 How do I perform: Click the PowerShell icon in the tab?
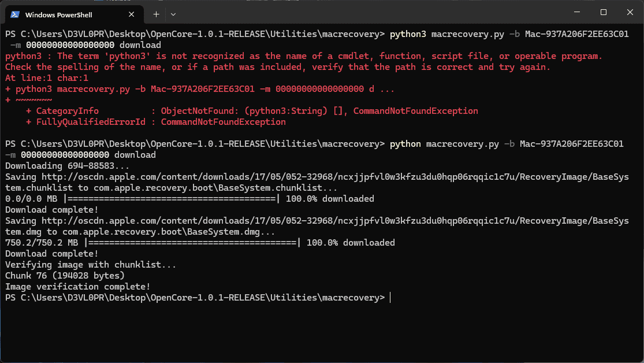16,14
